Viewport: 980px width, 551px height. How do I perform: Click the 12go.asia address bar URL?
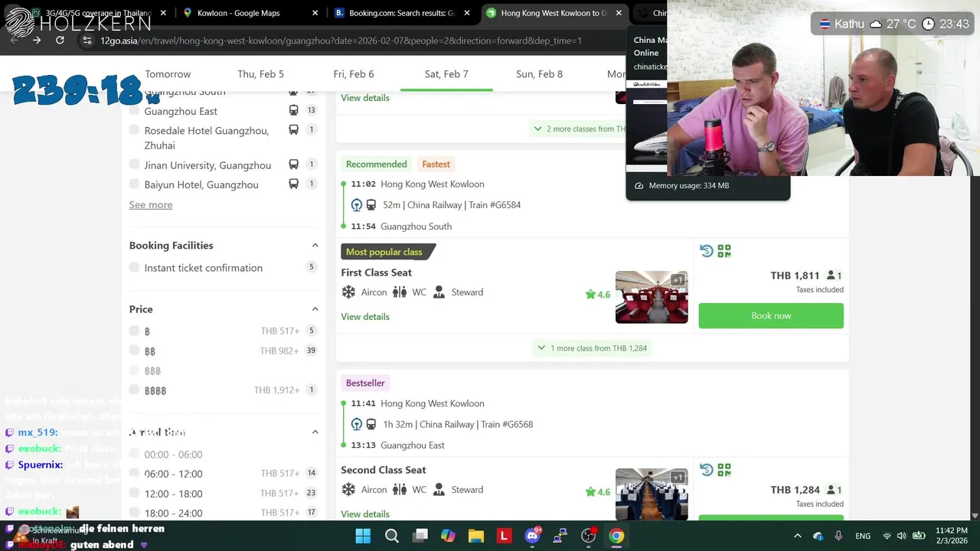(x=341, y=41)
